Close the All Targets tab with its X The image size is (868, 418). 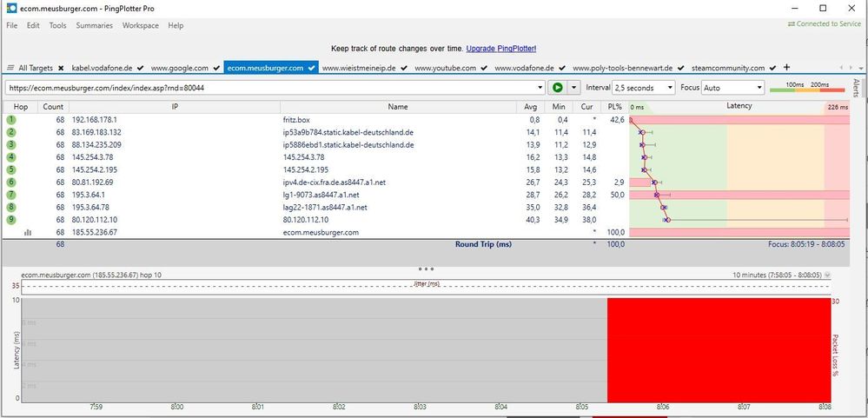61,68
